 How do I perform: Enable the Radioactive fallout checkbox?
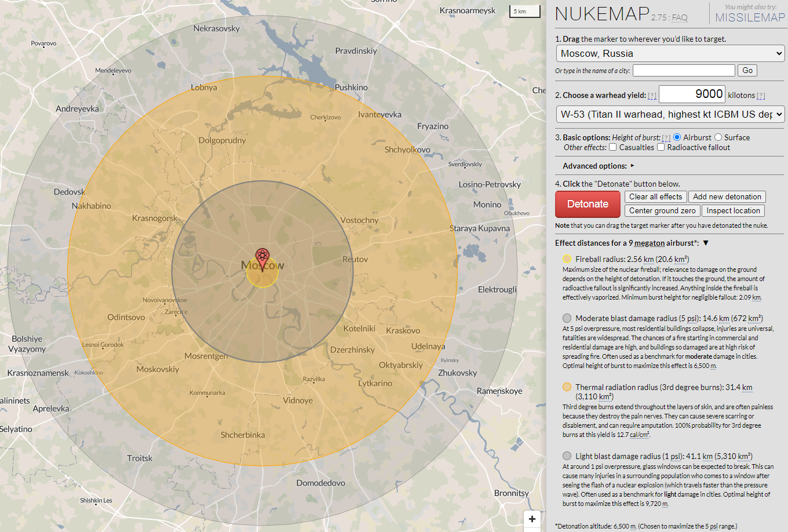coord(661,147)
